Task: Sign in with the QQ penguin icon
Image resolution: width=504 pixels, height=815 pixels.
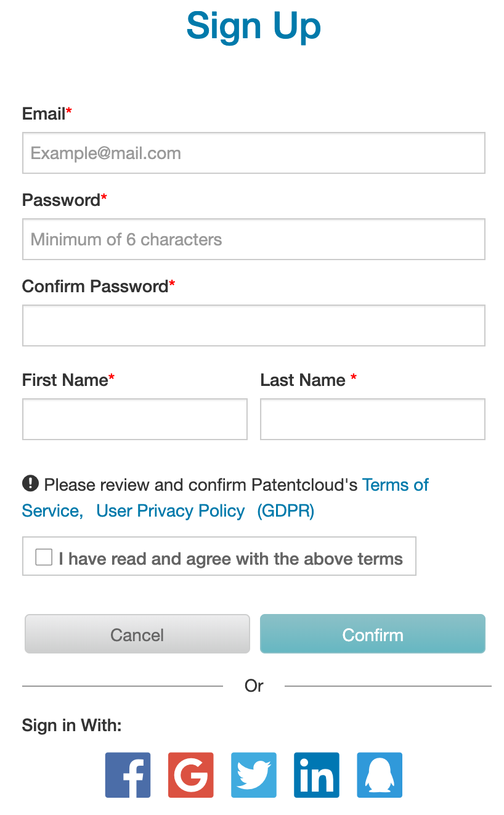Action: [380, 775]
